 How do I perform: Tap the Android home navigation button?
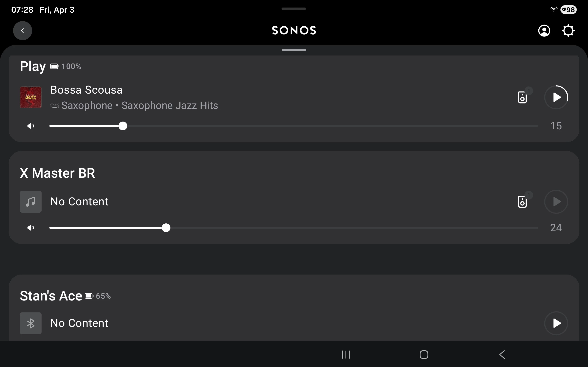tap(424, 355)
